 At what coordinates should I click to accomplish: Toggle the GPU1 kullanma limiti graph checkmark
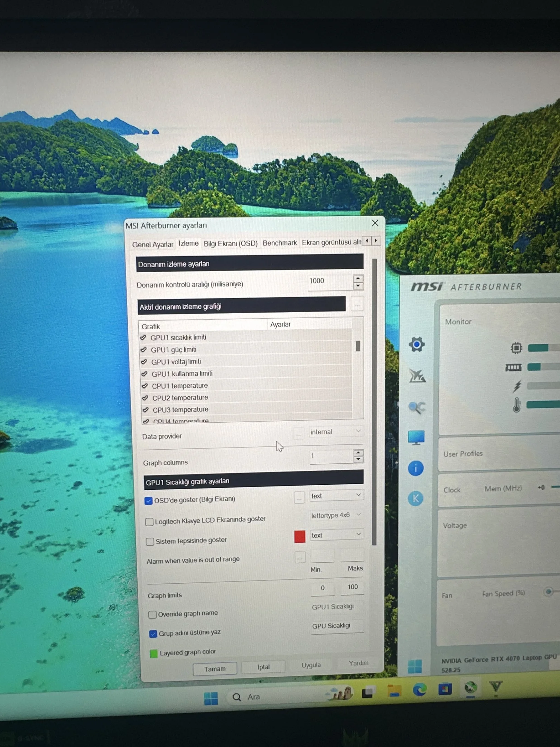tap(144, 374)
